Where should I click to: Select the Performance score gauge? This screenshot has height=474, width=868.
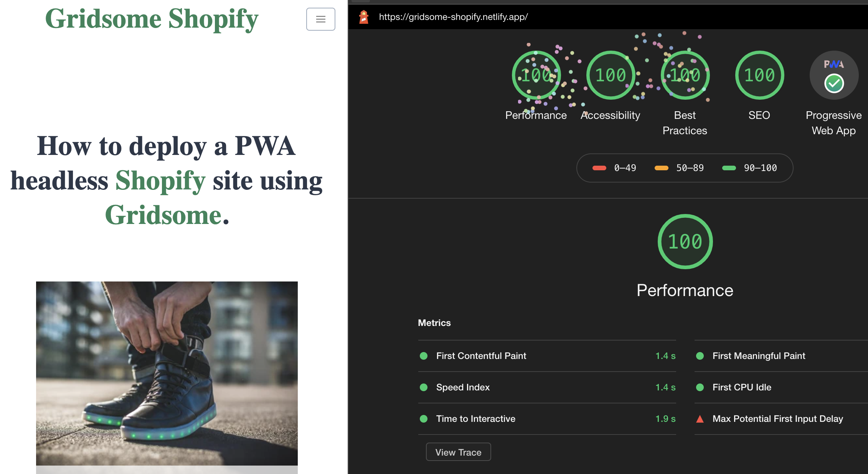[x=536, y=76]
